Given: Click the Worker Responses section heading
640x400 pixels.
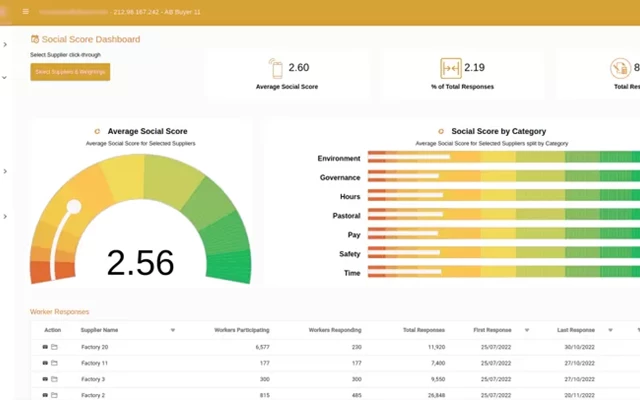Looking at the screenshot, I should pyautogui.click(x=60, y=312).
